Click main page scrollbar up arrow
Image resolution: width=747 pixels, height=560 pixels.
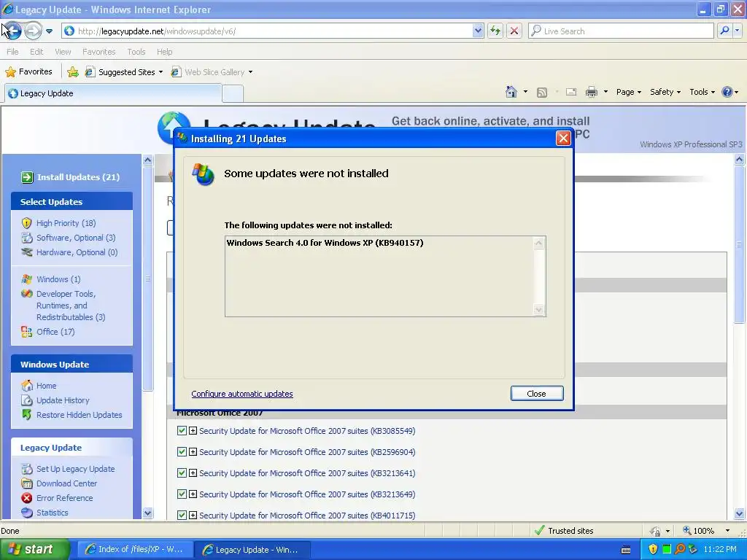[x=740, y=160]
